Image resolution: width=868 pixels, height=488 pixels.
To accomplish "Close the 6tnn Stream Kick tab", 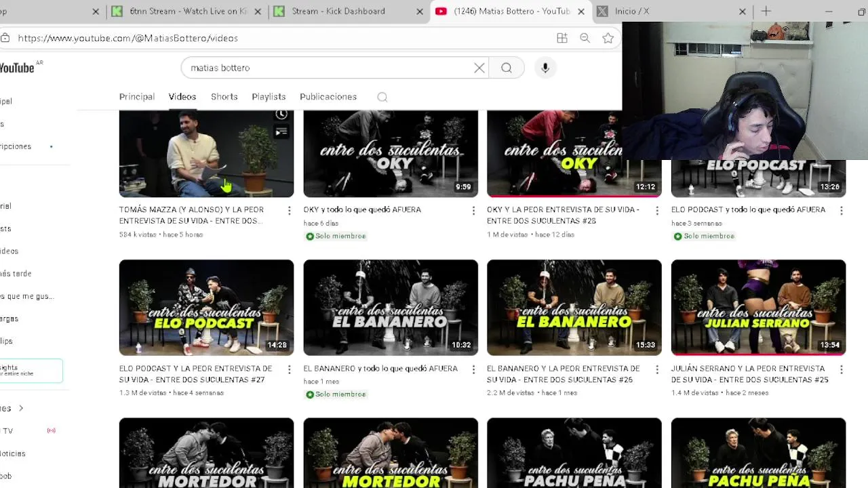I will pos(258,12).
